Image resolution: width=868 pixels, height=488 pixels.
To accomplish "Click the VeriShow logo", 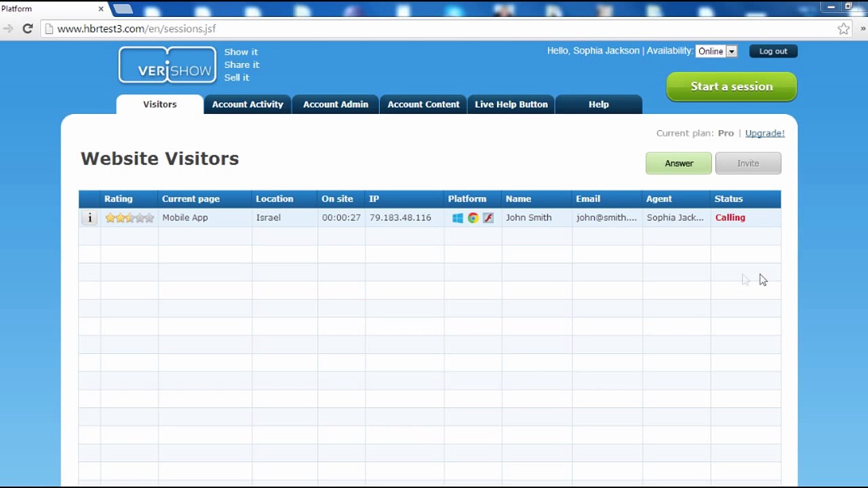I will (x=167, y=65).
